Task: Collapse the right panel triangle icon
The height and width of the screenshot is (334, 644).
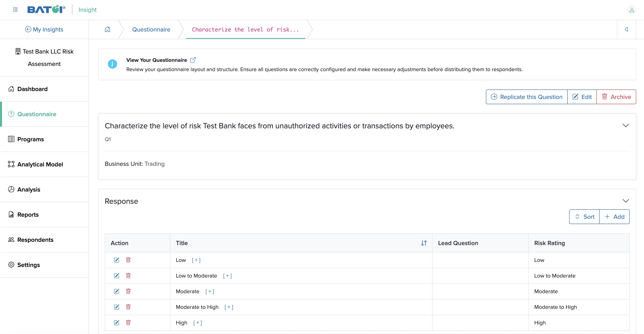Action: pyautogui.click(x=626, y=30)
